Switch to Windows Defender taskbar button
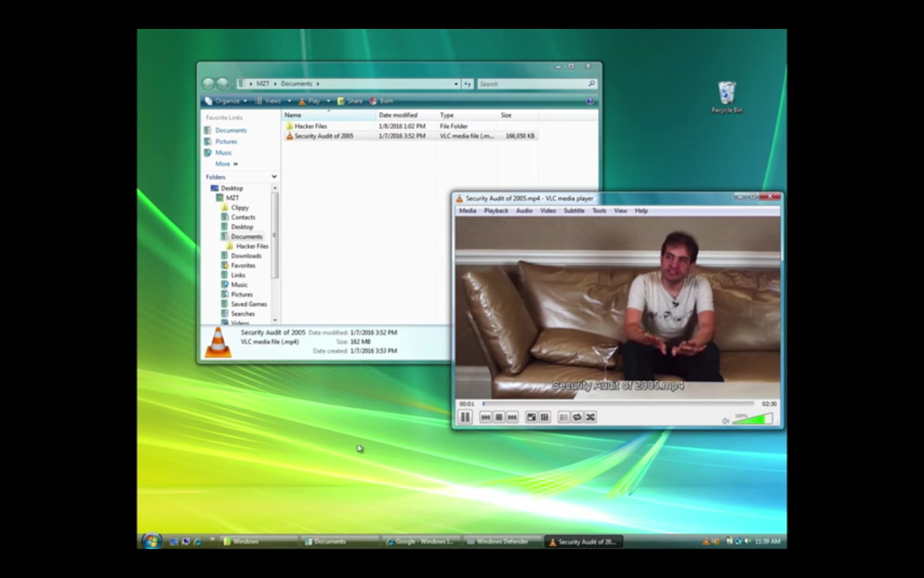This screenshot has width=924, height=578. (x=502, y=541)
